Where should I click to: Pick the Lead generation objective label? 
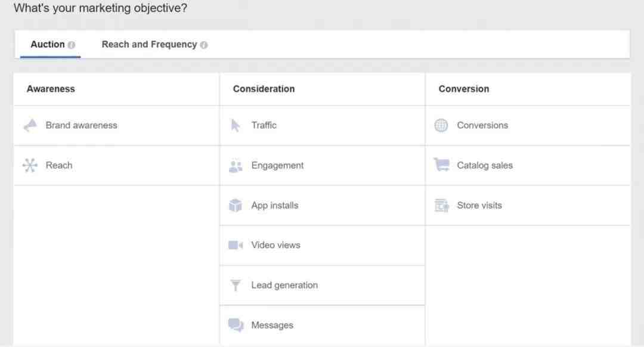click(284, 286)
